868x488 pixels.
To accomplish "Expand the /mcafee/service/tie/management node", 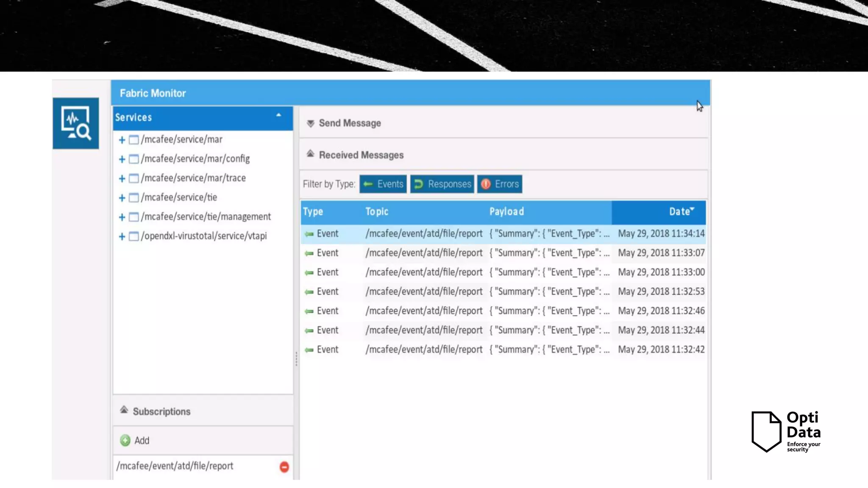I will (122, 217).
